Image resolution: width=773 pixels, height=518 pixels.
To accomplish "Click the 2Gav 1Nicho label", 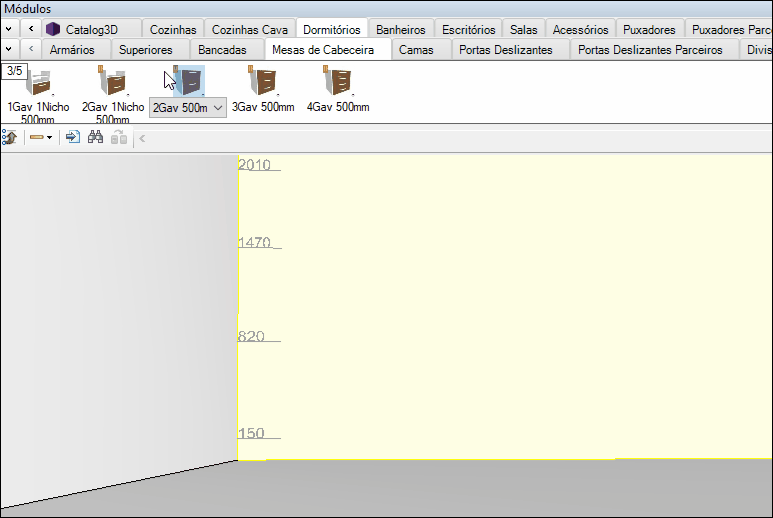I will (x=113, y=107).
